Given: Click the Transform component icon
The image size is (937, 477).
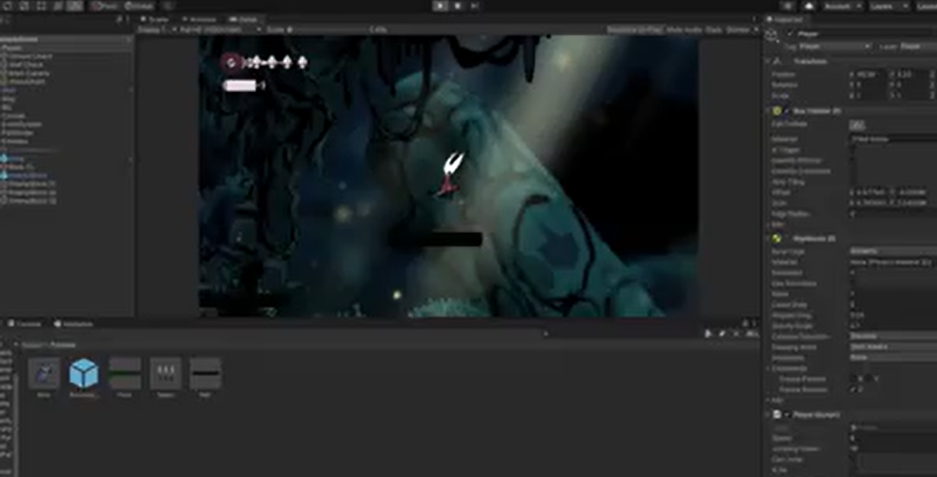Looking at the screenshot, I should [777, 61].
